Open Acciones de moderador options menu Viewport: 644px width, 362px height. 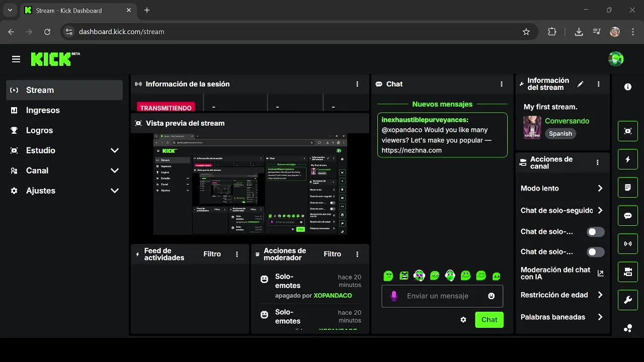357,254
